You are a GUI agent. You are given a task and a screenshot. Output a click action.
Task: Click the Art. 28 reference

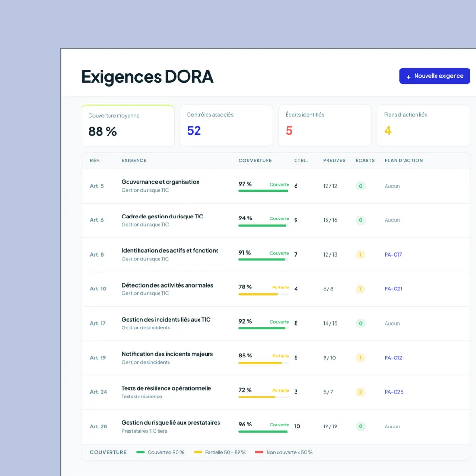pos(99,426)
